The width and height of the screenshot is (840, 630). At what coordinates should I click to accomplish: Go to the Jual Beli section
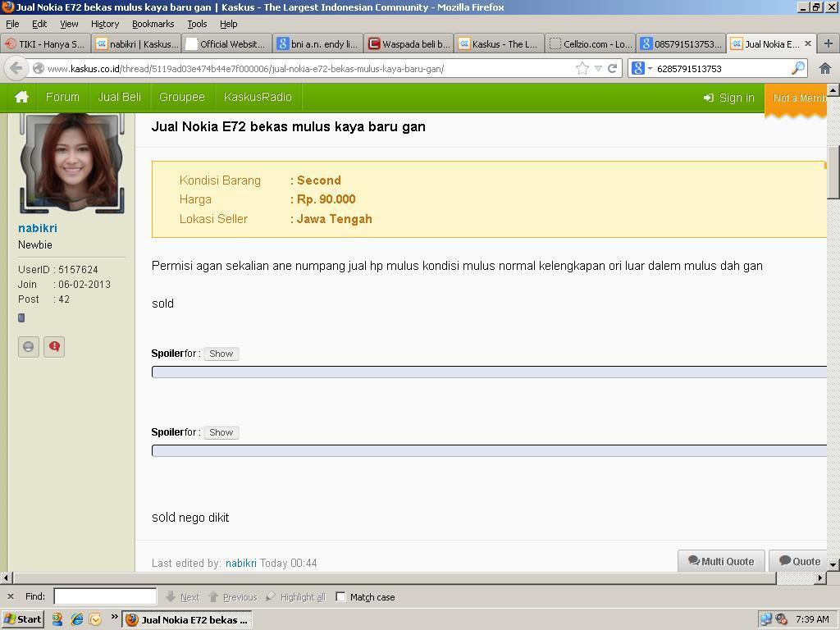120,97
